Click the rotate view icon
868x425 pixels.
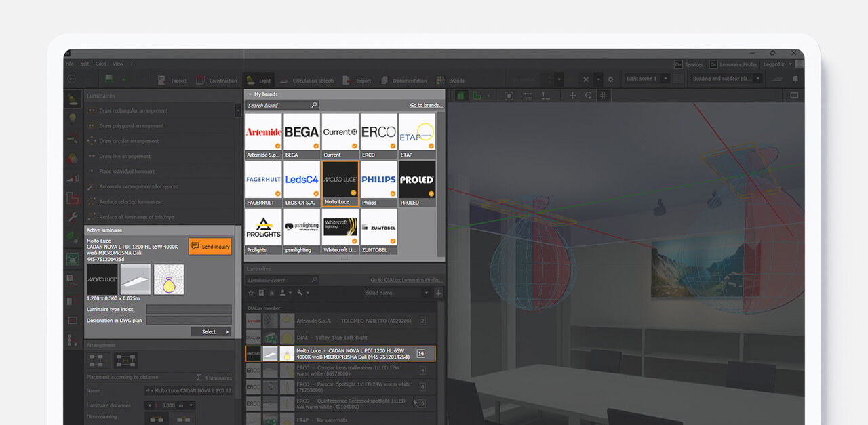pos(588,96)
